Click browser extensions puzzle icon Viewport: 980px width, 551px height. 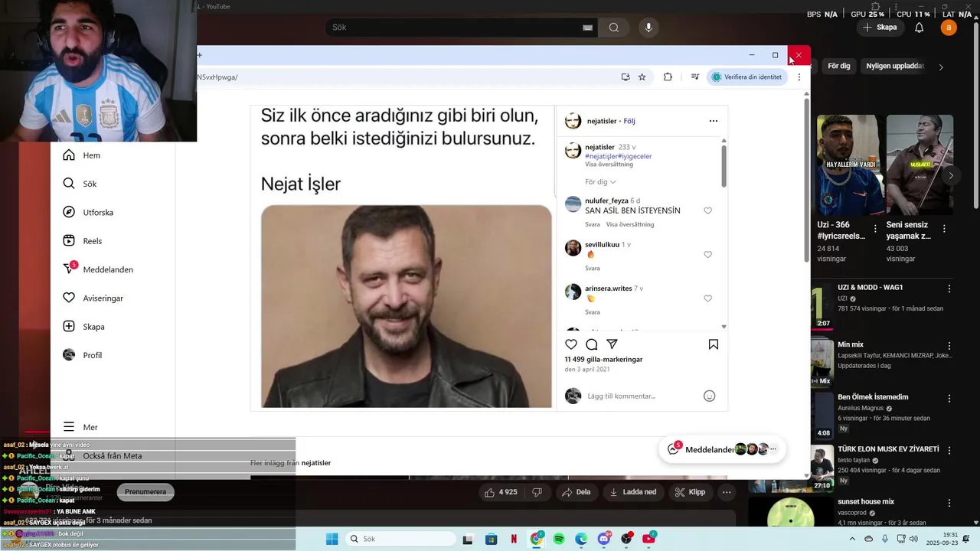[668, 77]
